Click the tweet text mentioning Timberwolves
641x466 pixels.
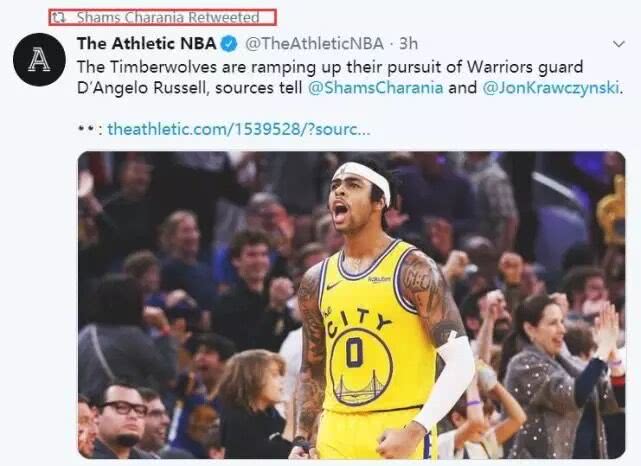coord(350,77)
